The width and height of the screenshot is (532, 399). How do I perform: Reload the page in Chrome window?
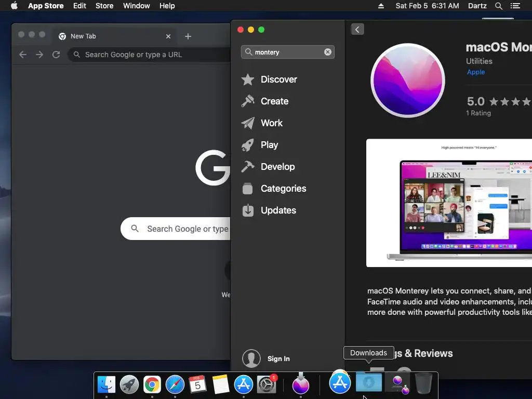56,54
